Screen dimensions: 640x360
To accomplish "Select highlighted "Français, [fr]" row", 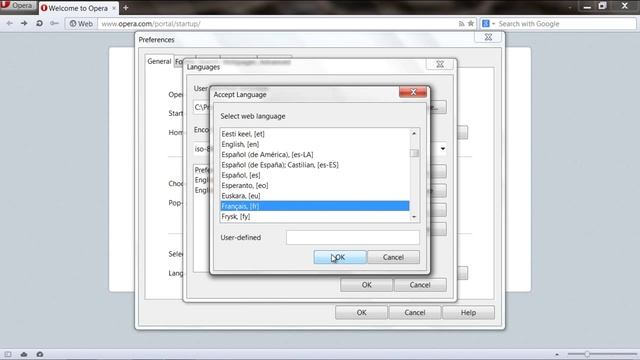I will point(314,206).
